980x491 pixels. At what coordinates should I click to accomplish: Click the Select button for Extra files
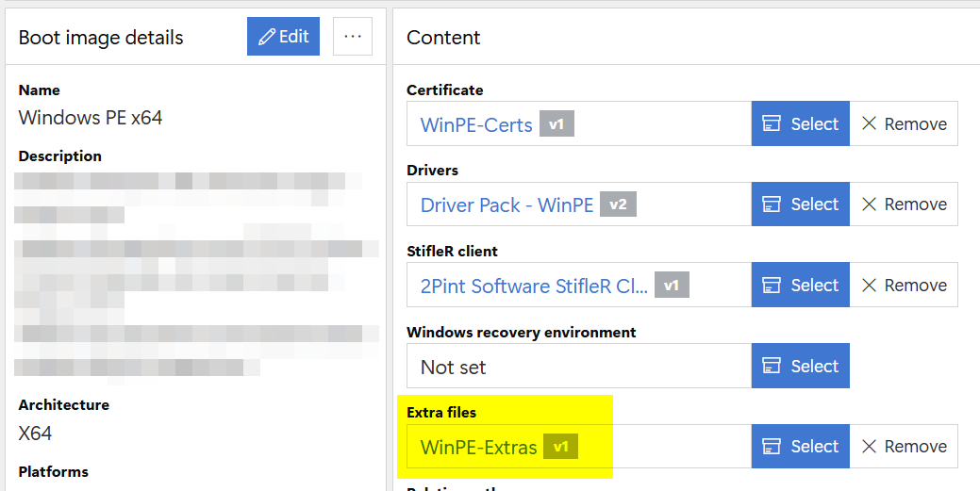[800, 447]
